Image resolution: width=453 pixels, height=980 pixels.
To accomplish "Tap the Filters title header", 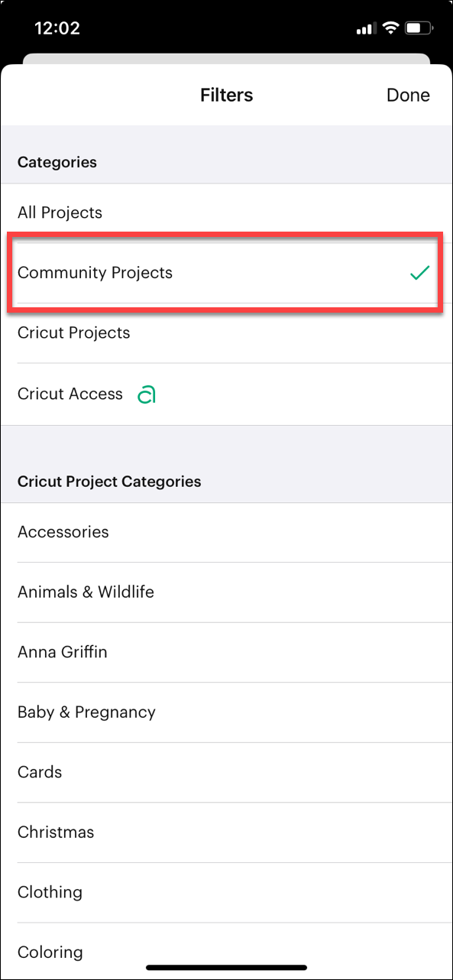I will coord(226,95).
